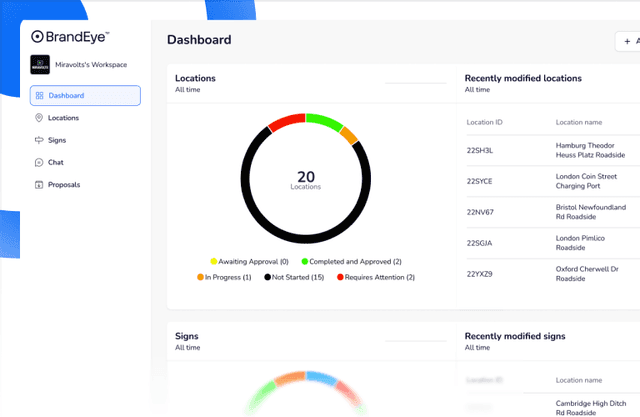Screen dimensions: 640x417
Task: Click the black Not Started chart segment
Action: point(306,239)
